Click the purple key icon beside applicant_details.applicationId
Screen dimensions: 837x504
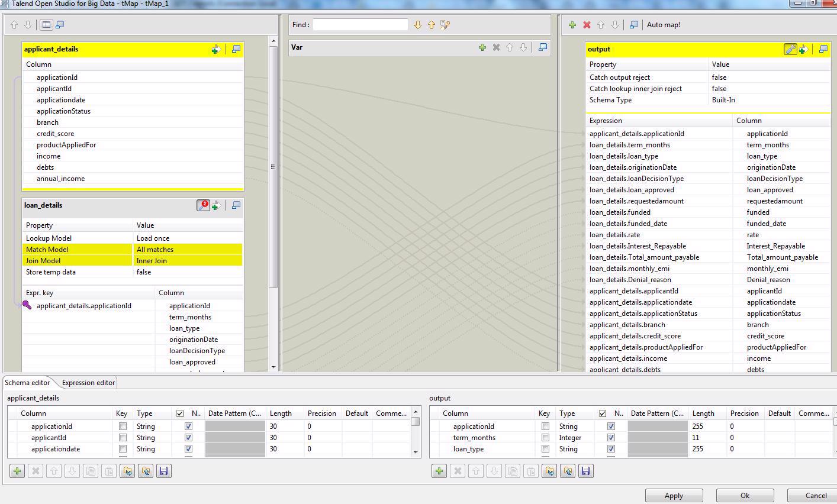click(27, 305)
